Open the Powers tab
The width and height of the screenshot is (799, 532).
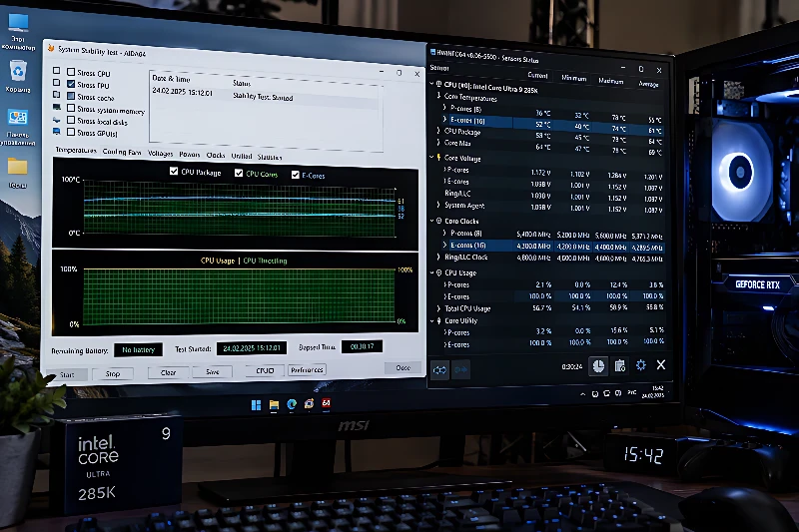coord(189,155)
